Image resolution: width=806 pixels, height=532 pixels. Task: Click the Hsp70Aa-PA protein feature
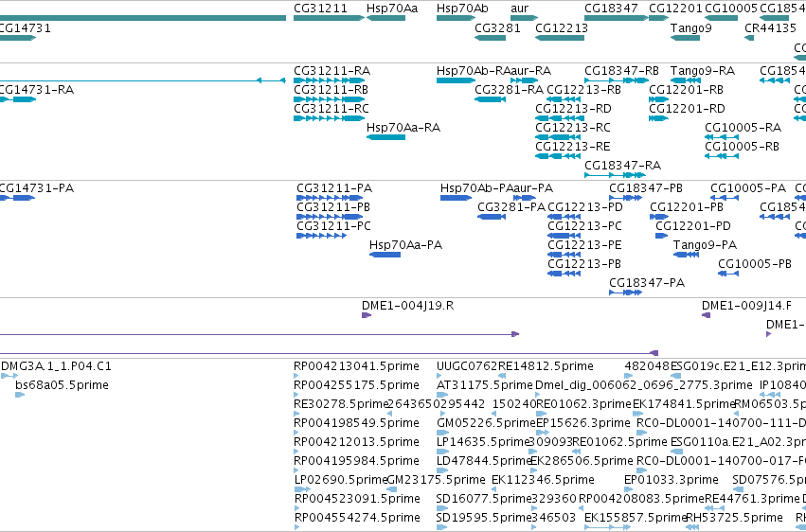coord(385,255)
